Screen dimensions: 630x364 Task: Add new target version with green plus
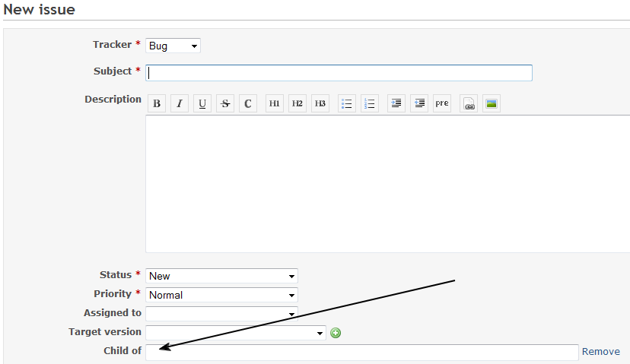336,333
